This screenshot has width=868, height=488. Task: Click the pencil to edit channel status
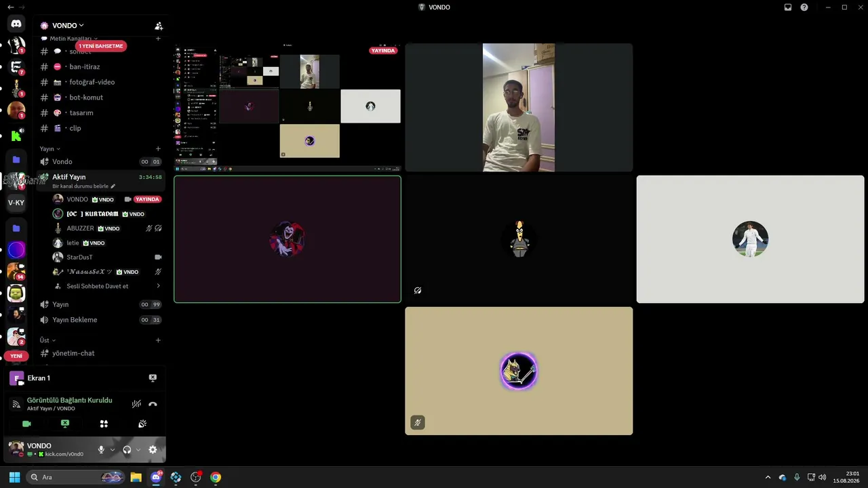[113, 186]
